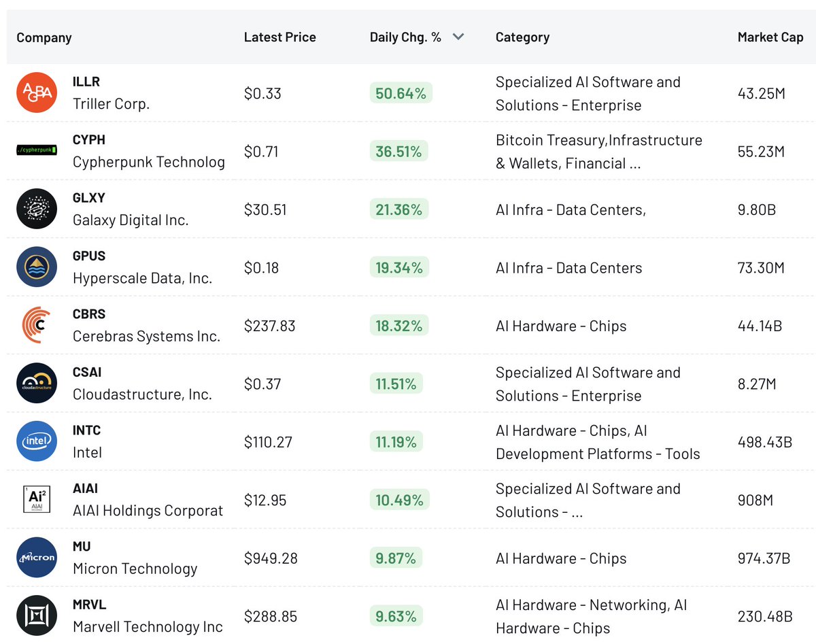
Task: Open the Cerebras Systems logo
Action: coord(37,325)
